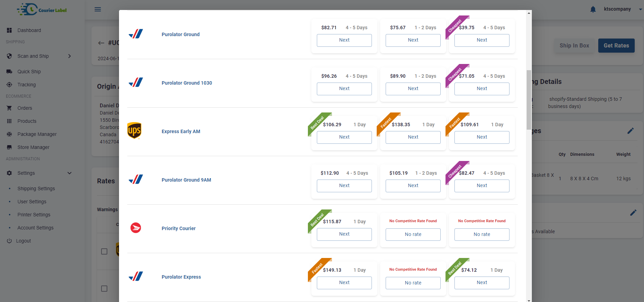Click the hamburger menu icon
644x302 pixels.
tap(98, 9)
